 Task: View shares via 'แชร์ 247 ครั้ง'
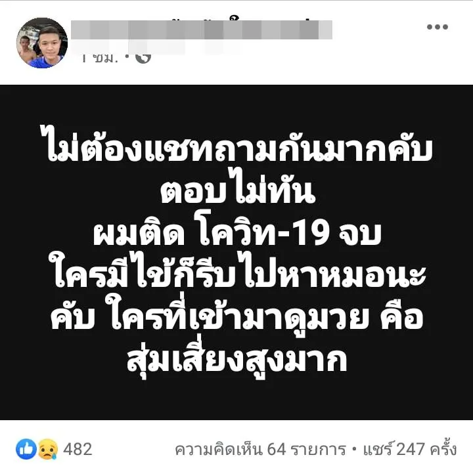[x=410, y=449]
